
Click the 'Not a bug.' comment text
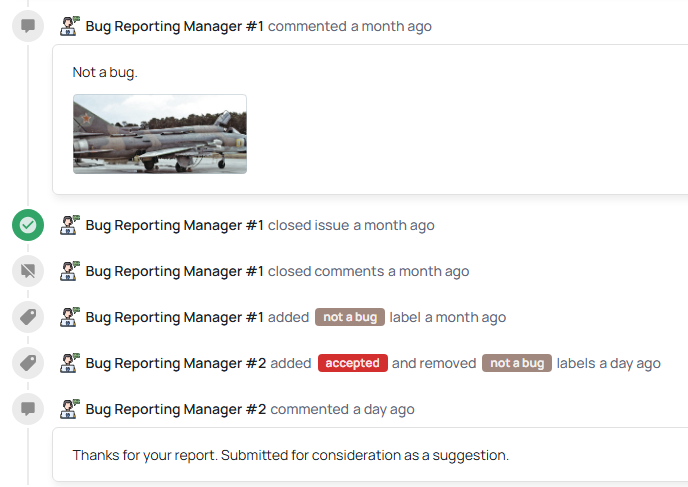pyautogui.click(x=105, y=72)
